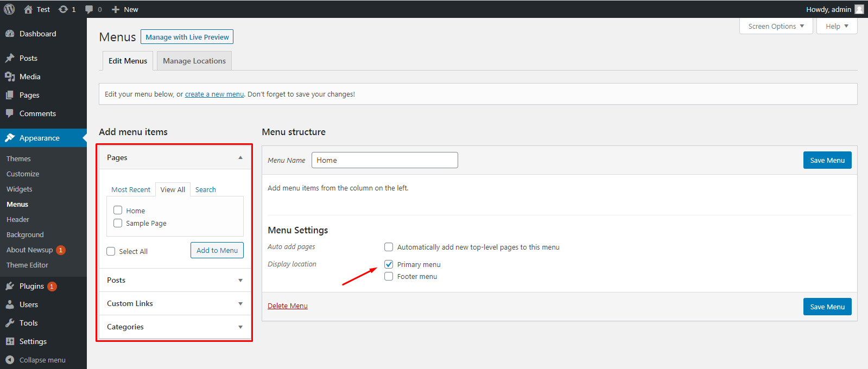Click the Users person icon
This screenshot has width=868, height=369.
[10, 304]
